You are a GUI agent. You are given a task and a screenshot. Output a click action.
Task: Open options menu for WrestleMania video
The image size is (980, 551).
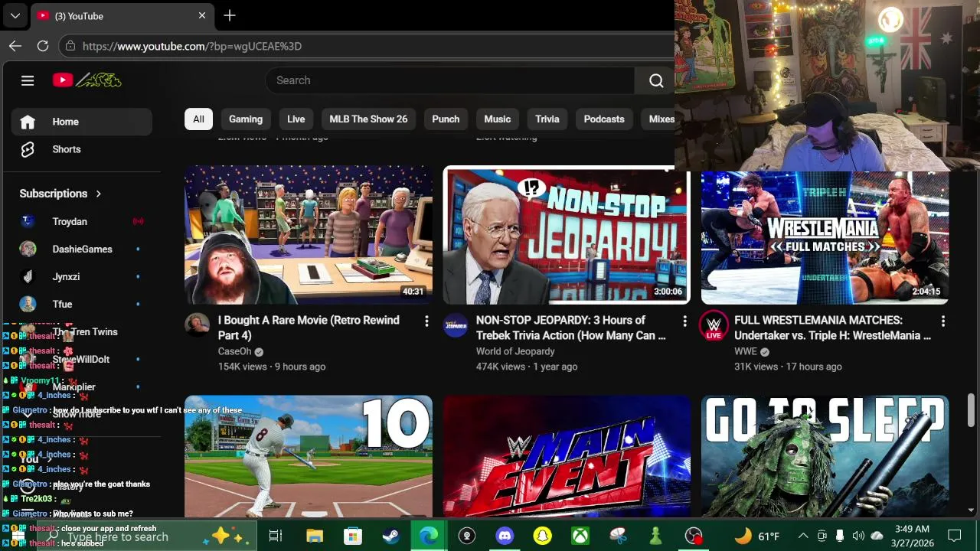tap(942, 321)
